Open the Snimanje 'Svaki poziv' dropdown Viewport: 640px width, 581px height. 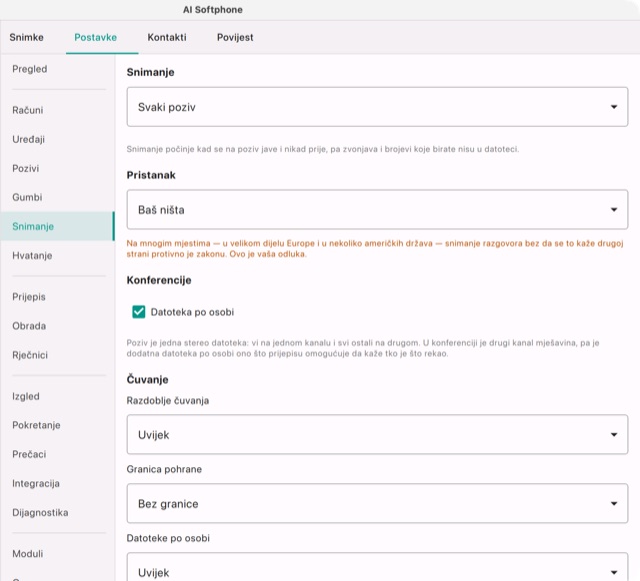[377, 107]
